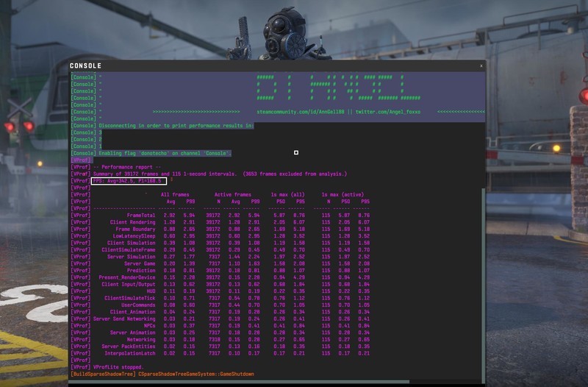Click the '1s max (all)' column header
Viewport: 588px width, 387px height.
coord(287,194)
